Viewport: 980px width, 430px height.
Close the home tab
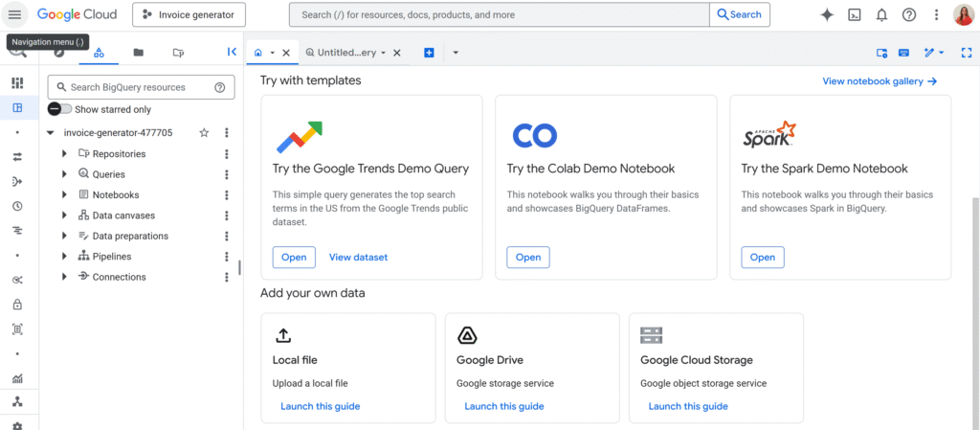coord(286,53)
